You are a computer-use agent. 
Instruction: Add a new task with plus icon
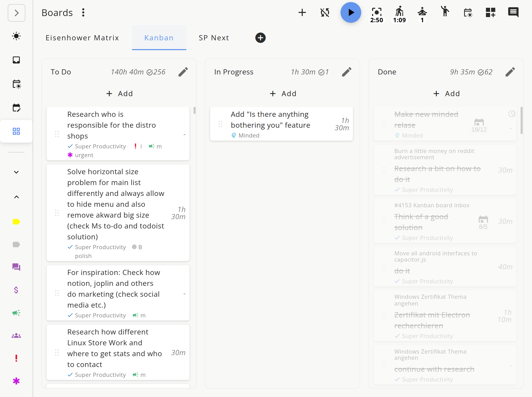coord(302,12)
